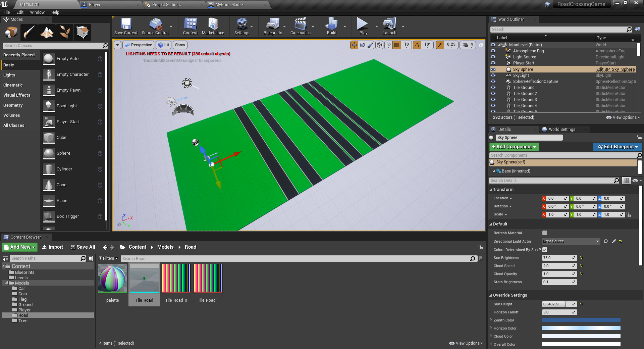Select translate gizmo tool in viewport

point(354,45)
